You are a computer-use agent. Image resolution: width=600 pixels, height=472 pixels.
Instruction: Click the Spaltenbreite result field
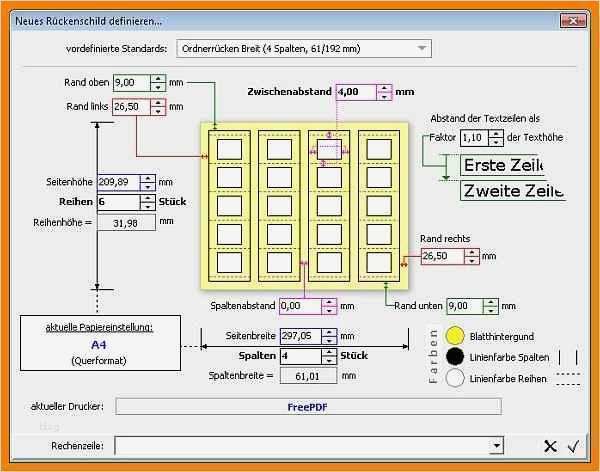coord(308,376)
